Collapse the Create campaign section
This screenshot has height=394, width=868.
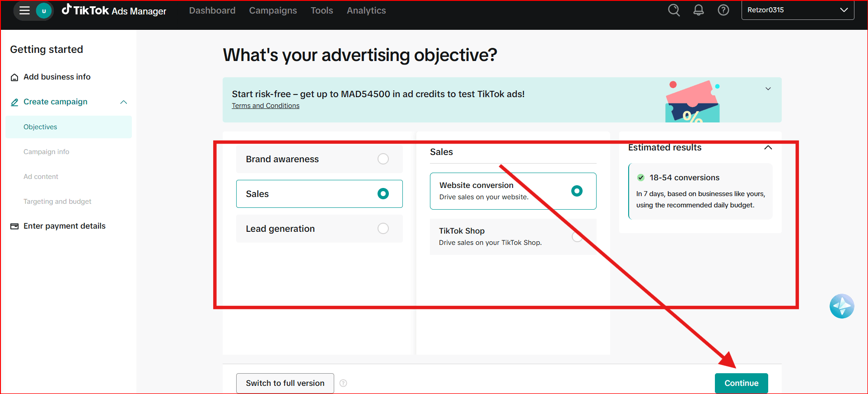coord(123,102)
